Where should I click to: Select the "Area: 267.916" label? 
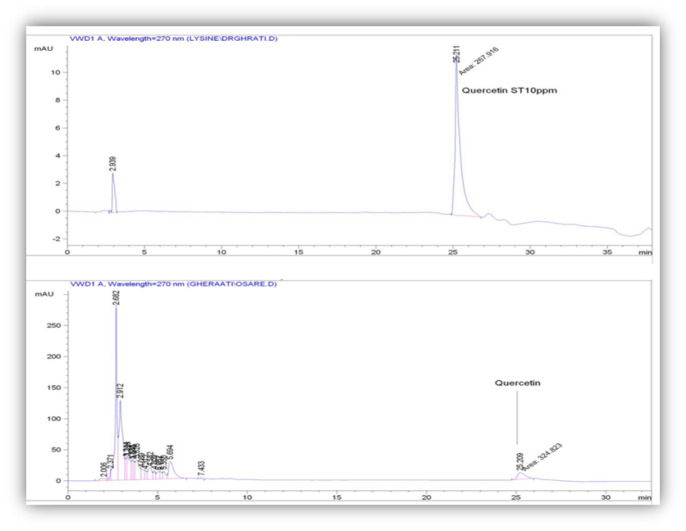pyautogui.click(x=478, y=61)
